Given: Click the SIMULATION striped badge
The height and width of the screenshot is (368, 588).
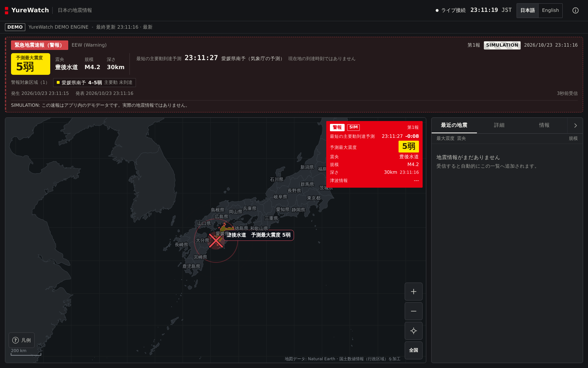Looking at the screenshot, I should tap(502, 45).
